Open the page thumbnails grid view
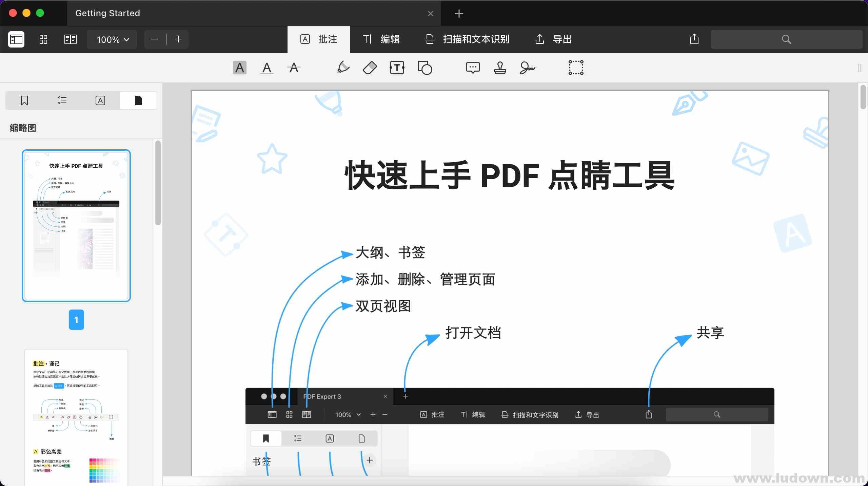This screenshot has height=486, width=868. click(x=43, y=39)
